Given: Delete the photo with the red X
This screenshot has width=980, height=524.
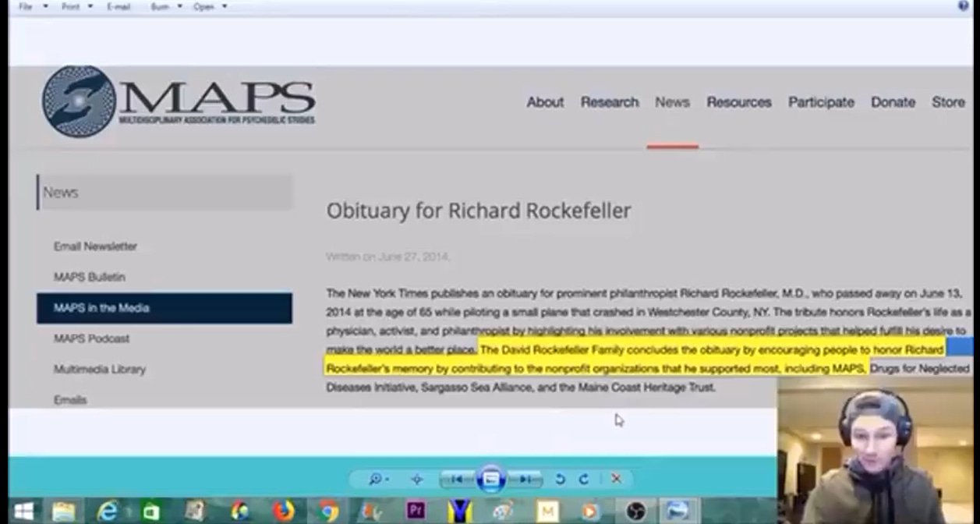Looking at the screenshot, I should pyautogui.click(x=616, y=479).
